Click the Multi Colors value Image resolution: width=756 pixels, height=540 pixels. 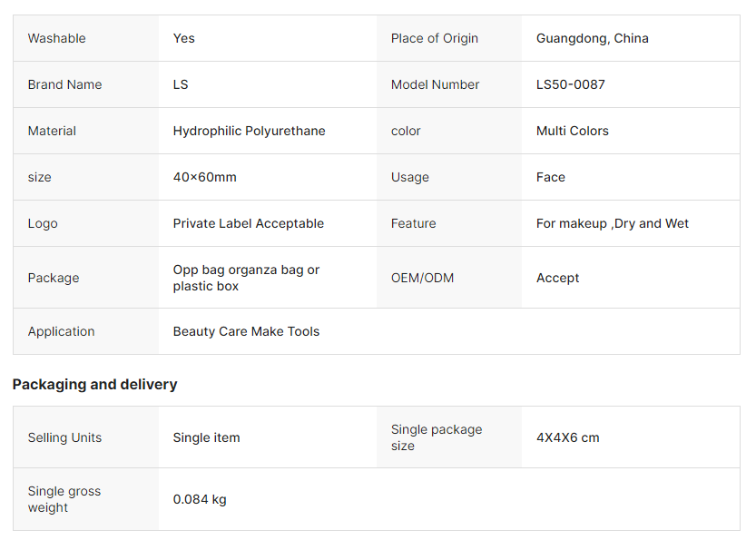click(x=572, y=131)
